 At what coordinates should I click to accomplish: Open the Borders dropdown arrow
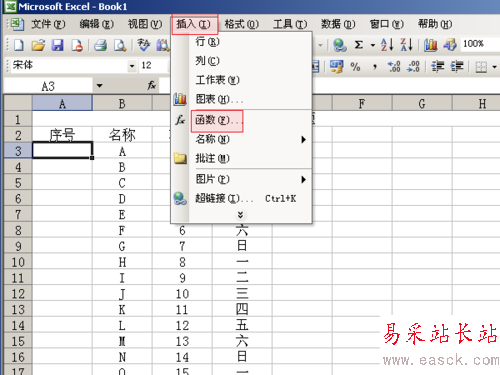click(494, 67)
